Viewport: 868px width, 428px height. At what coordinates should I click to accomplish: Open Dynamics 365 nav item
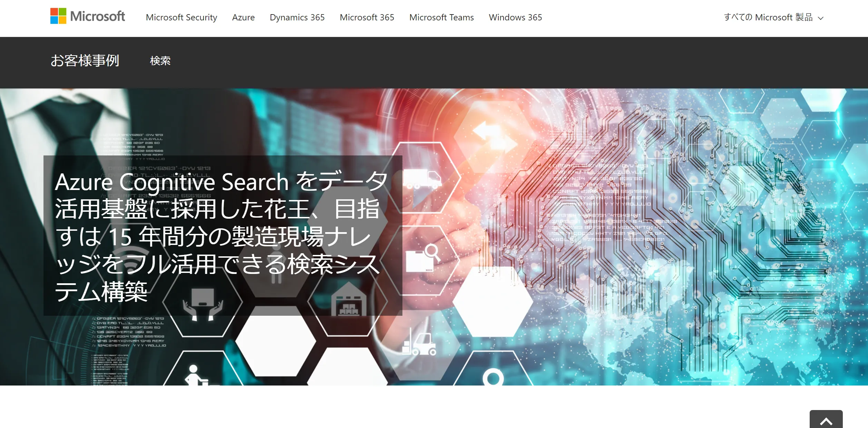tap(297, 17)
